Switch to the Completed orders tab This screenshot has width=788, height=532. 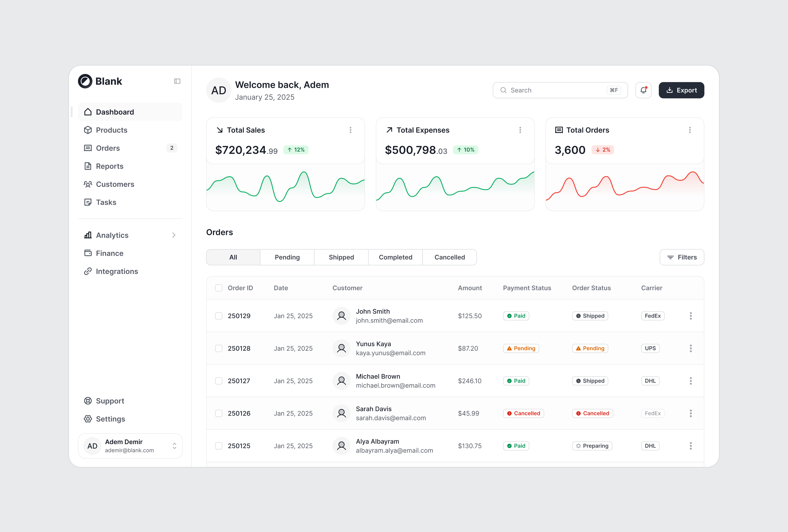click(x=395, y=257)
